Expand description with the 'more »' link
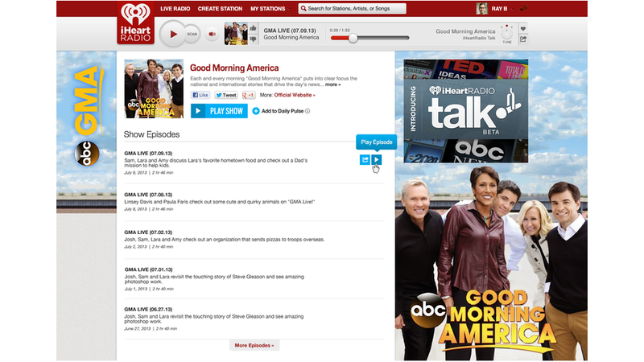The width and height of the screenshot is (644, 362). tap(332, 84)
